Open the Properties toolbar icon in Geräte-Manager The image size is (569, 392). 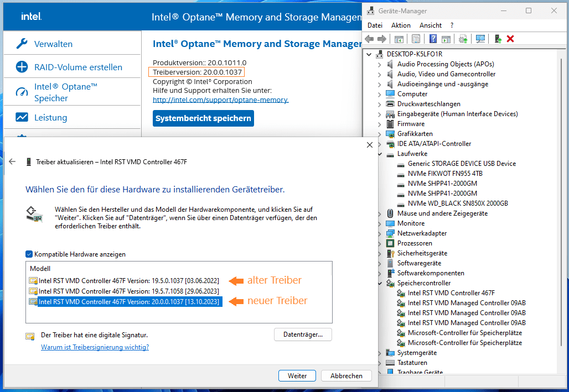(x=416, y=39)
